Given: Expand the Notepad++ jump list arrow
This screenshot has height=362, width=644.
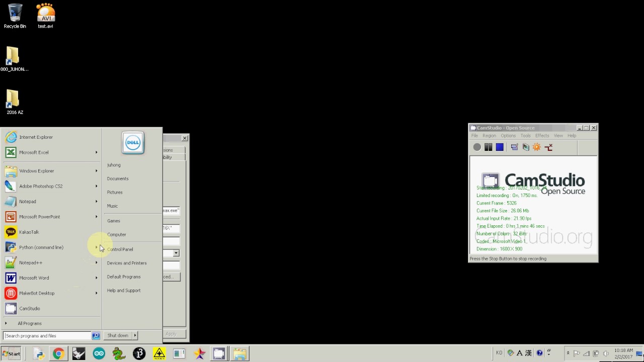Looking at the screenshot, I should 96,262.
